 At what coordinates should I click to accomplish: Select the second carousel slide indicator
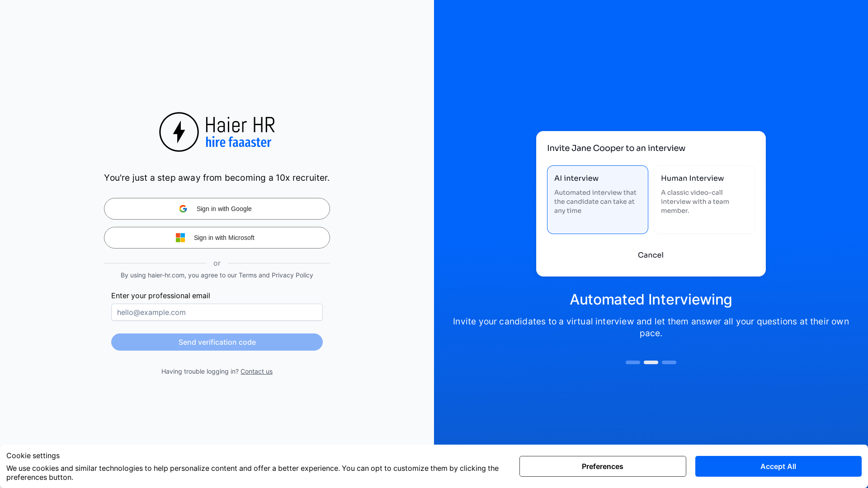pyautogui.click(x=651, y=362)
